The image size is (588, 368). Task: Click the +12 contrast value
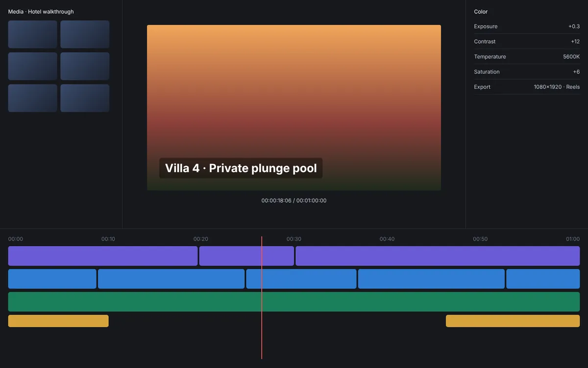[575, 42]
